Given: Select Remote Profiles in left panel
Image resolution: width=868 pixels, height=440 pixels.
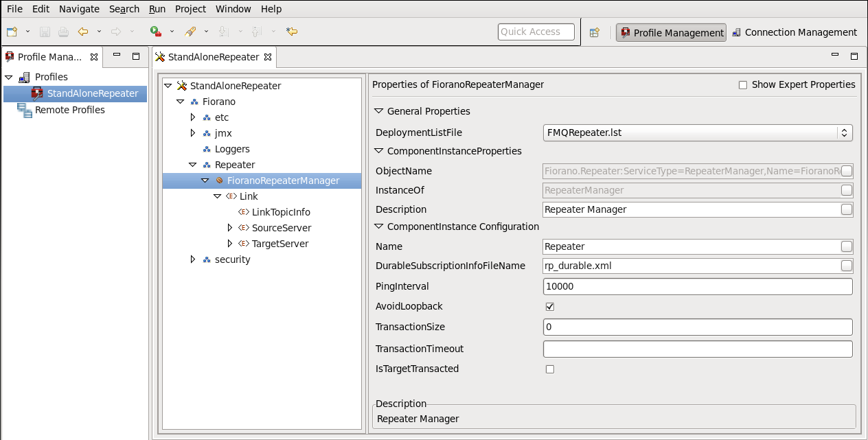Looking at the screenshot, I should tap(70, 110).
